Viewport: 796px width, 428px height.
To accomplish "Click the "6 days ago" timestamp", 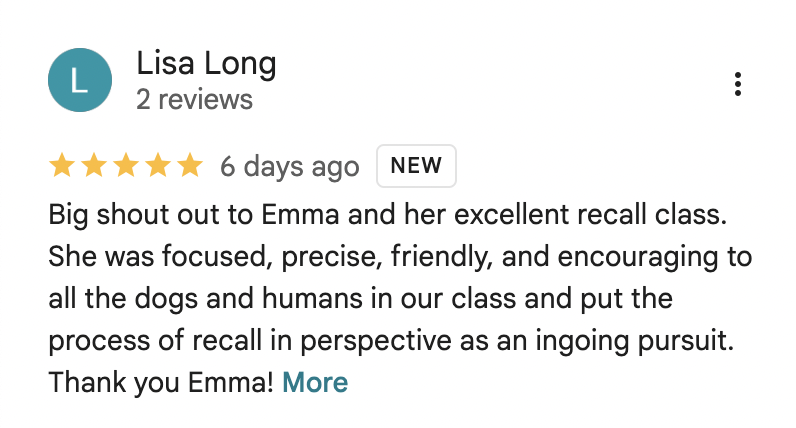I will click(289, 167).
